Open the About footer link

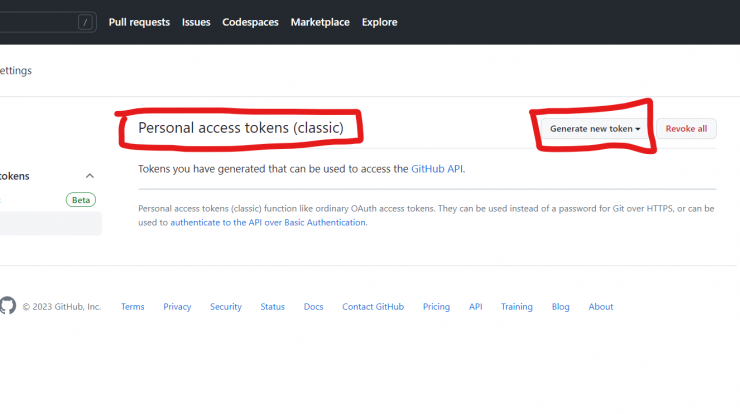click(601, 307)
